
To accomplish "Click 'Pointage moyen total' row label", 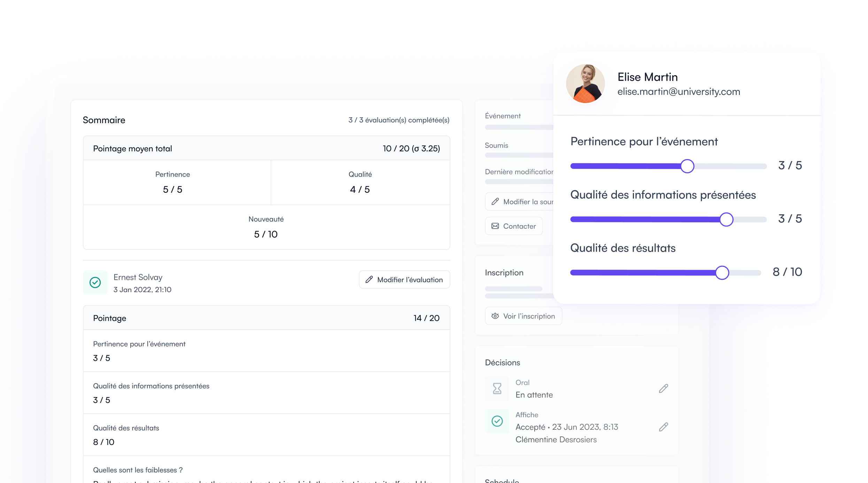I will [x=132, y=149].
